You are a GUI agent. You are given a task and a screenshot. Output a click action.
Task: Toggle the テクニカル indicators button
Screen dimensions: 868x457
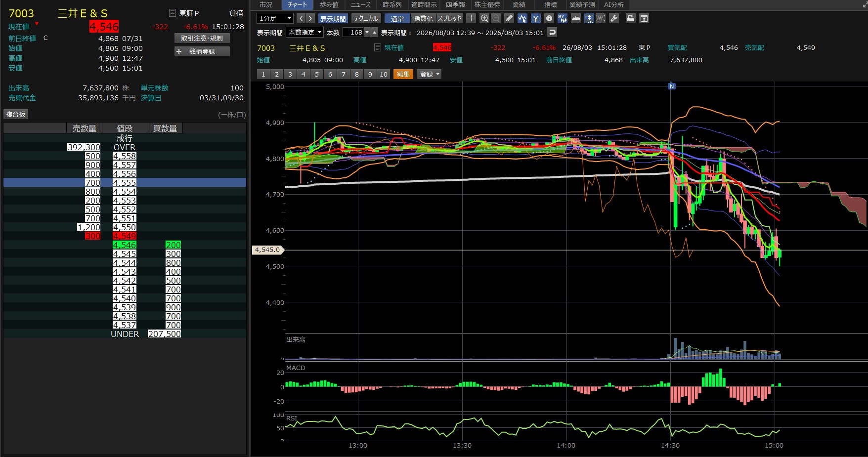pyautogui.click(x=366, y=18)
